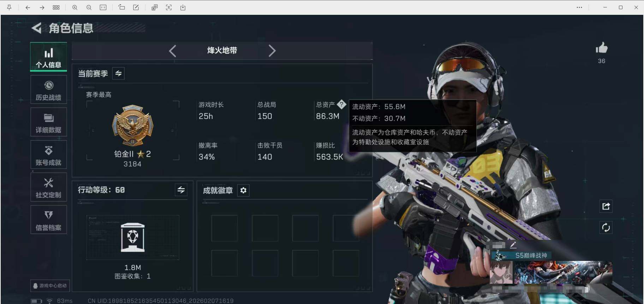Click the 63ms network latency readout
Image resolution: width=644 pixels, height=304 pixels.
65,301
